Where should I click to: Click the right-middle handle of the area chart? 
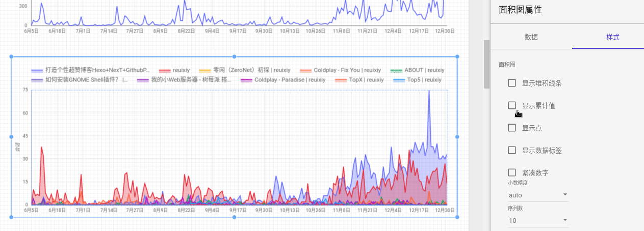(457, 137)
